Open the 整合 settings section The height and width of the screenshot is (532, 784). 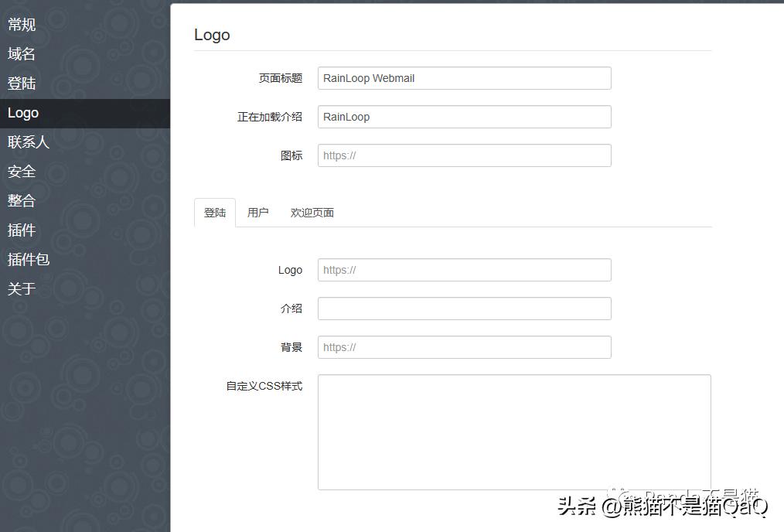(21, 200)
